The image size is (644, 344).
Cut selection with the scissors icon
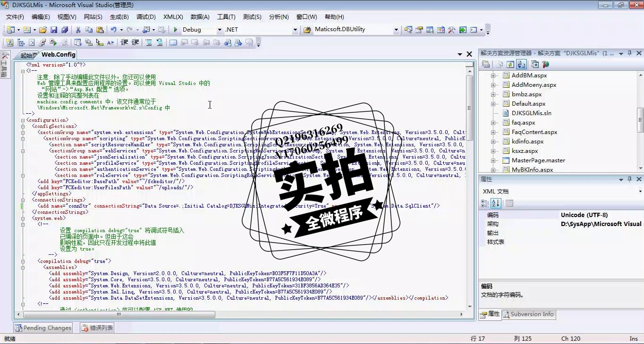coord(78,30)
